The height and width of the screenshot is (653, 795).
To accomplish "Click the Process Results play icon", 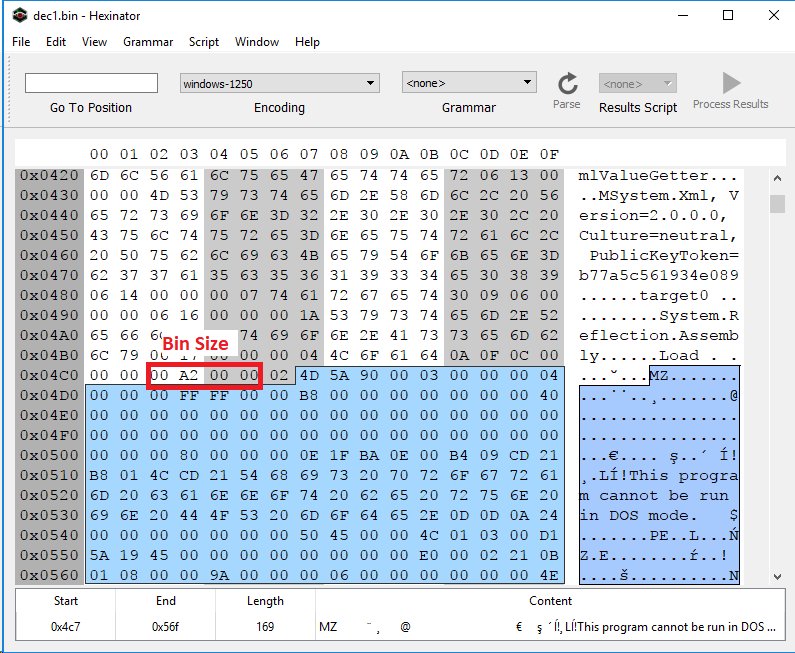I will click(731, 83).
